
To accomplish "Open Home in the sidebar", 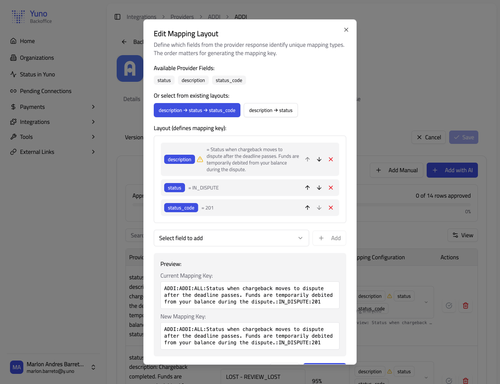I will pyautogui.click(x=27, y=41).
